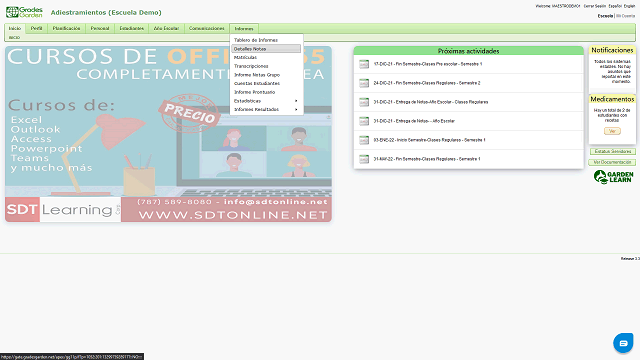The height and width of the screenshot is (360, 640).
Task: Open the Garden Learn logo link
Action: pyautogui.click(x=613, y=177)
